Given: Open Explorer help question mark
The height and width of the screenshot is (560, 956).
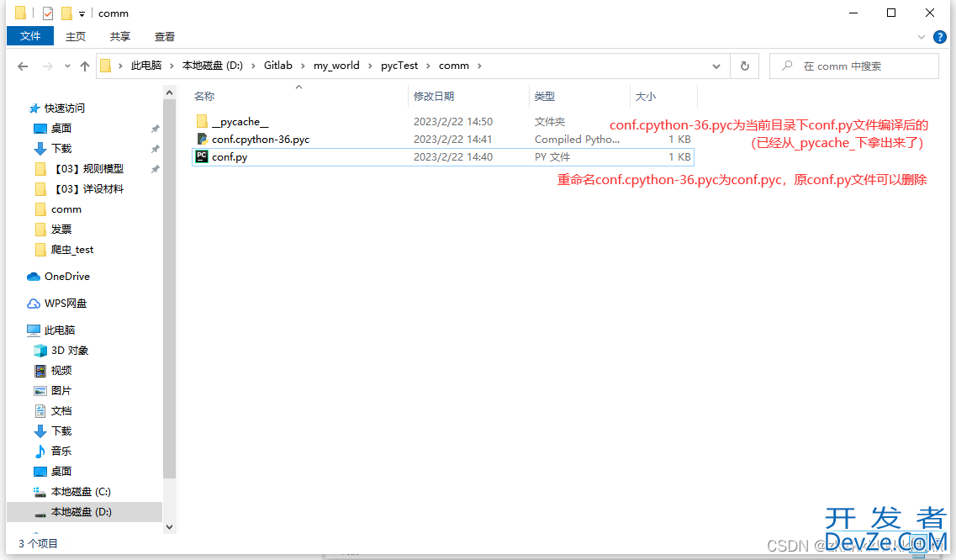Looking at the screenshot, I should (x=939, y=37).
